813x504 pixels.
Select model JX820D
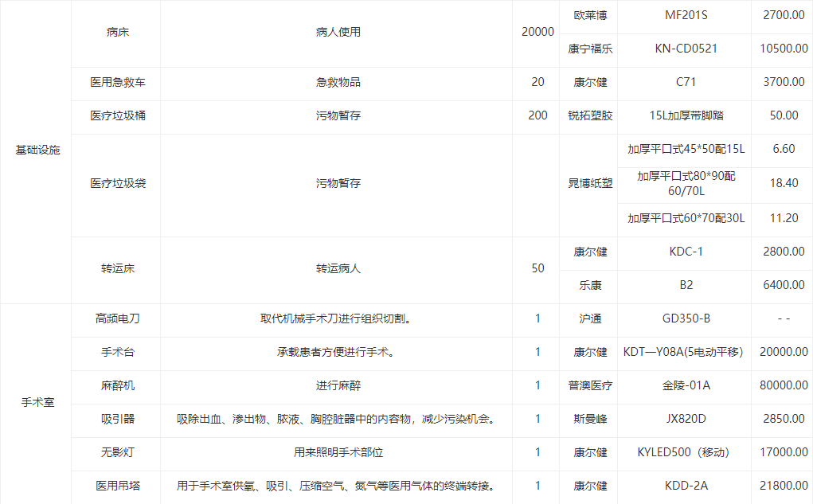(686, 419)
